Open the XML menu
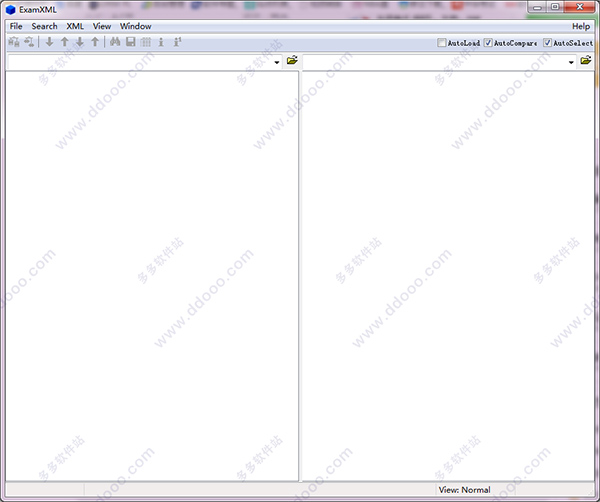600x502 pixels. pyautogui.click(x=75, y=26)
